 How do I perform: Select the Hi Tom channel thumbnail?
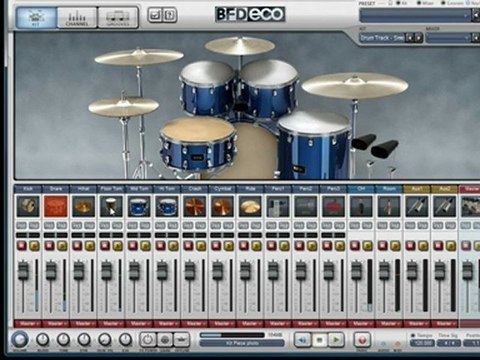[x=167, y=206]
